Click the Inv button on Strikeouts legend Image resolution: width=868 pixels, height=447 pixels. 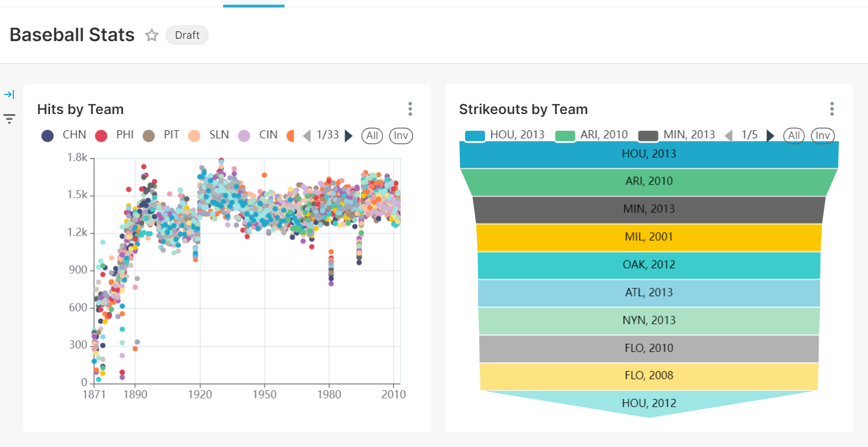tap(823, 135)
